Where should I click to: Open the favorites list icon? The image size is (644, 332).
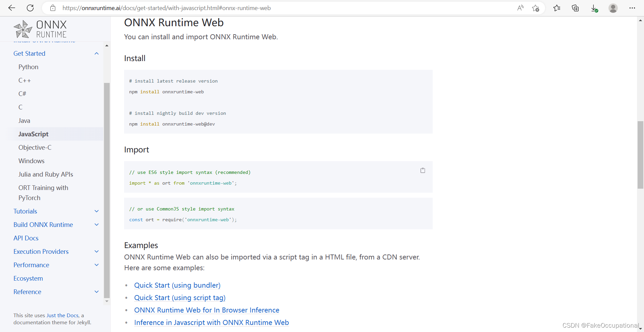pos(557,8)
